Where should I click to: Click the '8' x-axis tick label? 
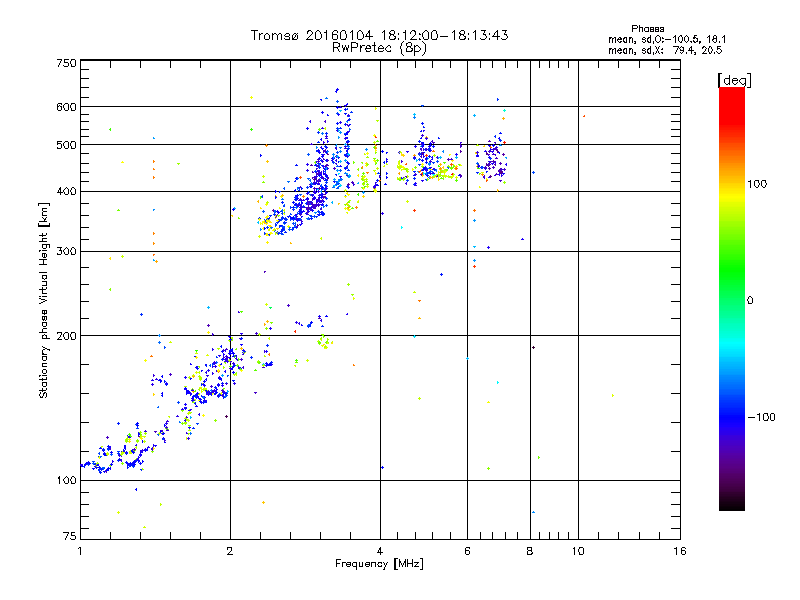(x=530, y=551)
